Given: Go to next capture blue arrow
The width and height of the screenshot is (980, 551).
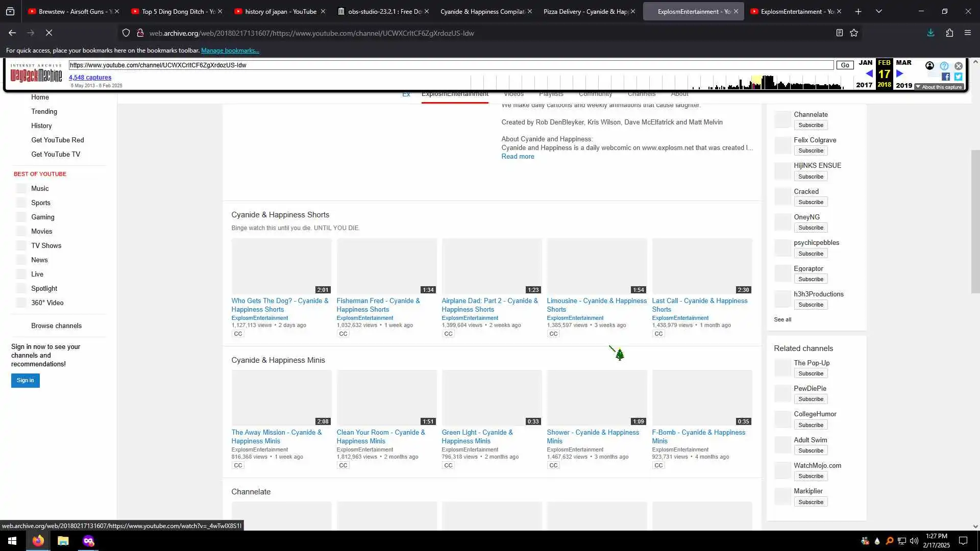Looking at the screenshot, I should pos(900,74).
